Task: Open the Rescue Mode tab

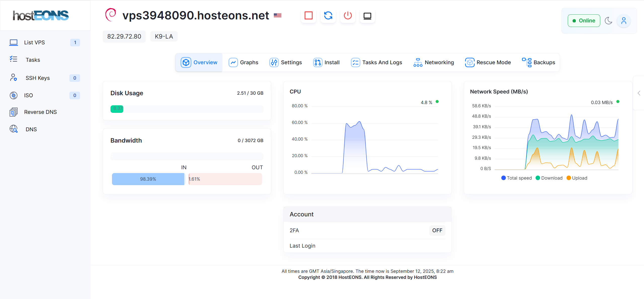Action: point(488,62)
